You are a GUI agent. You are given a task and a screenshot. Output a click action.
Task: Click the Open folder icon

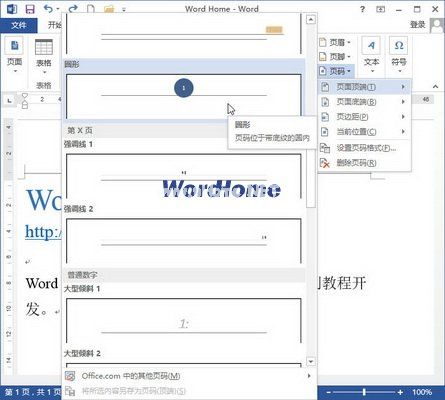(109, 9)
